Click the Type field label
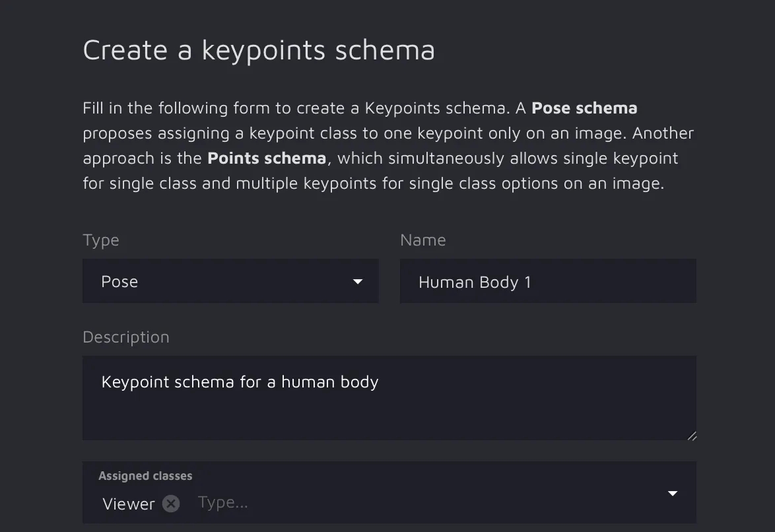Viewport: 775px width, 532px height. [101, 240]
